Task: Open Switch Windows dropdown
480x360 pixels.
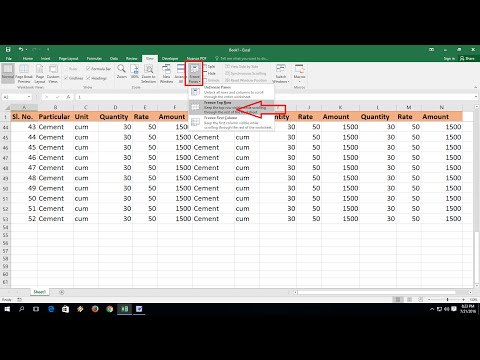Action: (x=281, y=73)
